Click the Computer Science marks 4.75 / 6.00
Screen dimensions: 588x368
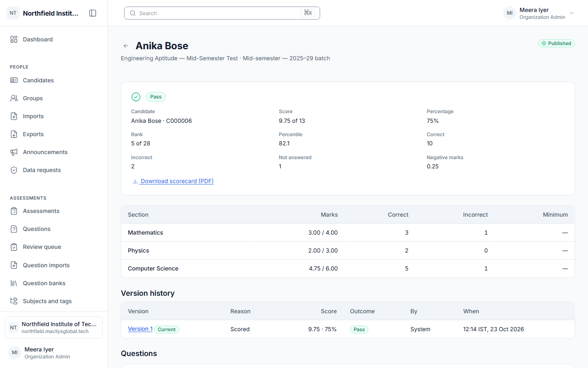tap(323, 269)
